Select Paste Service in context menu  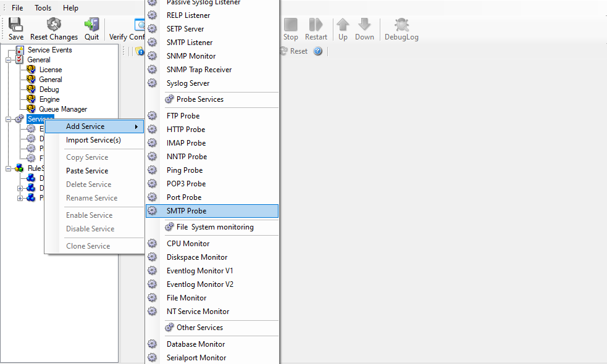click(87, 171)
